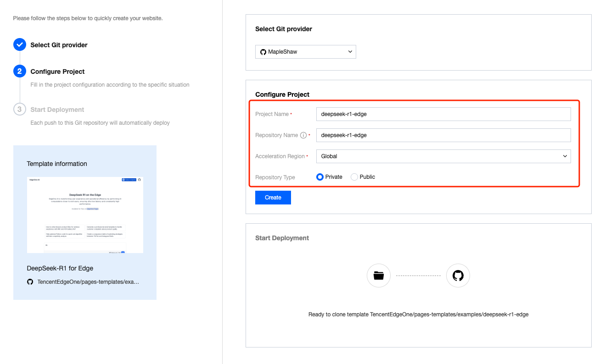Click the quickly create your website instruction

point(88,18)
